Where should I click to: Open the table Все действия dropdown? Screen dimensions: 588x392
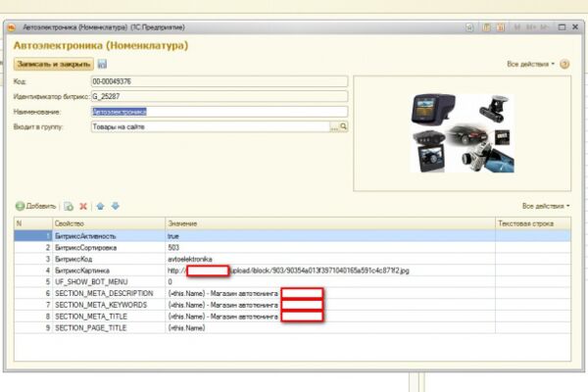click(x=546, y=206)
